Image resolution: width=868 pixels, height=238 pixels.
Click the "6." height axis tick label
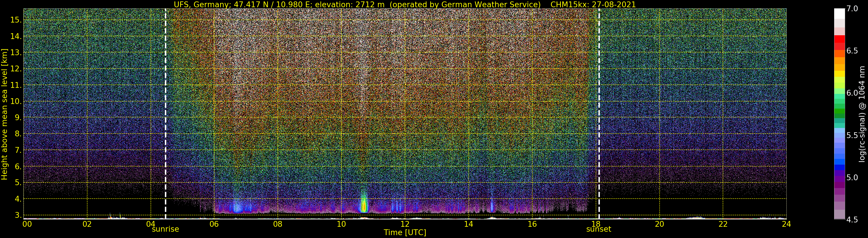point(18,167)
